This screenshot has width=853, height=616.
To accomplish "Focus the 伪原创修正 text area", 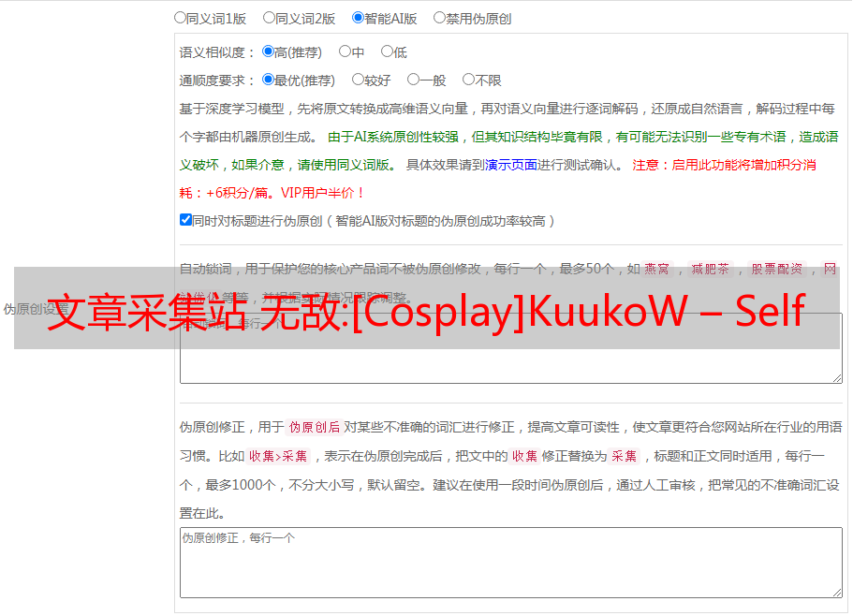I will click(510, 564).
